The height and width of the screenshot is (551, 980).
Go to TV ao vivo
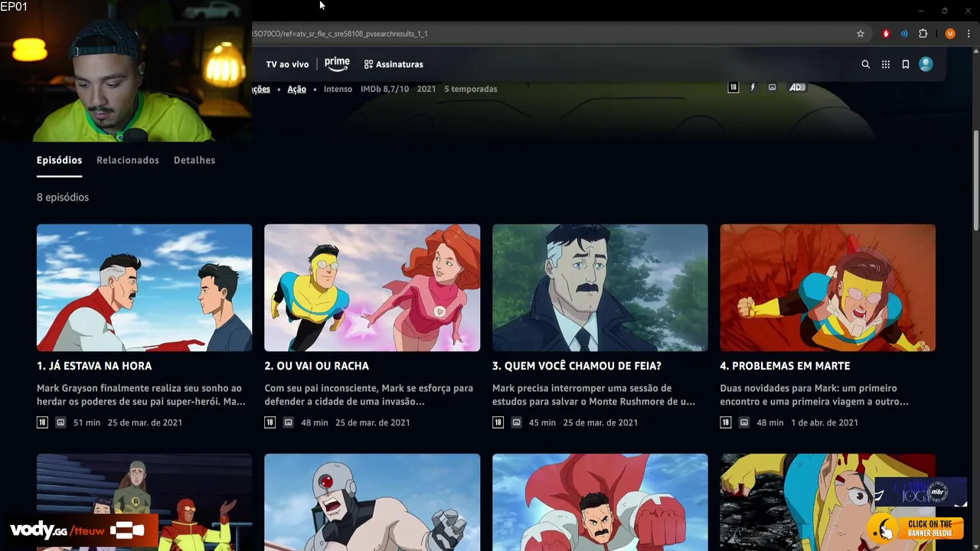pyautogui.click(x=287, y=64)
